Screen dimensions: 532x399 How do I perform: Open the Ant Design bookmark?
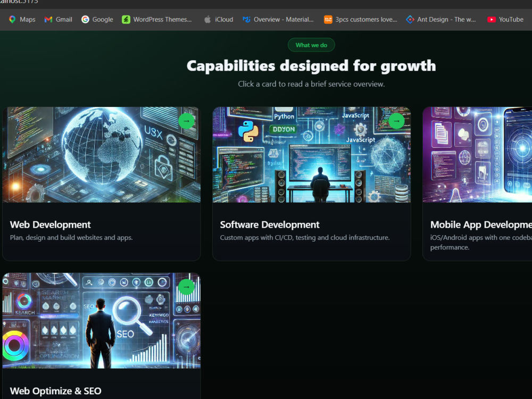click(440, 19)
